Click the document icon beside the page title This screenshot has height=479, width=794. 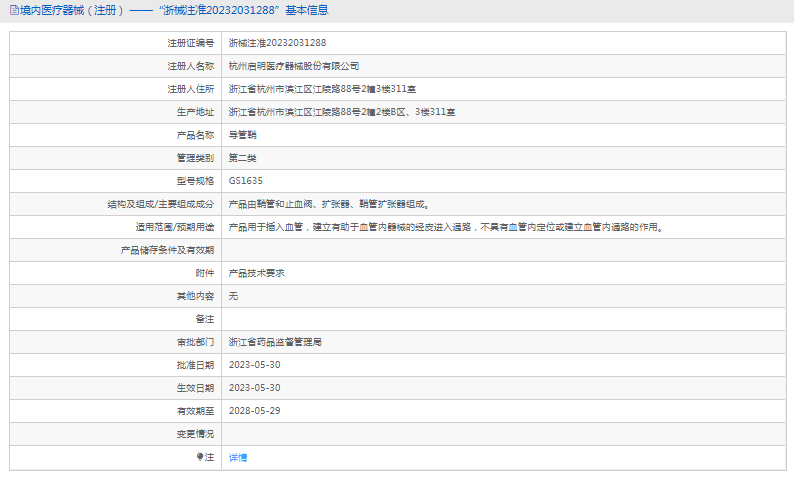(x=14, y=10)
